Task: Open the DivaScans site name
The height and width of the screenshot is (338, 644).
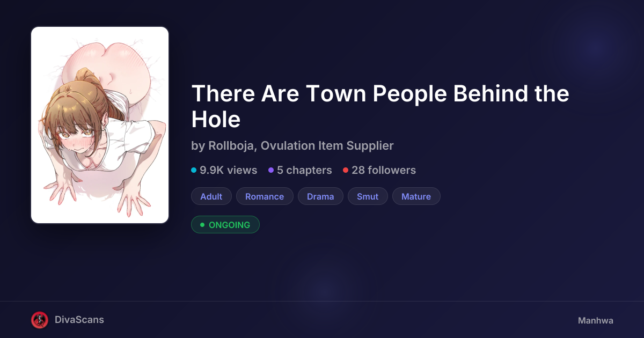Action: click(79, 320)
